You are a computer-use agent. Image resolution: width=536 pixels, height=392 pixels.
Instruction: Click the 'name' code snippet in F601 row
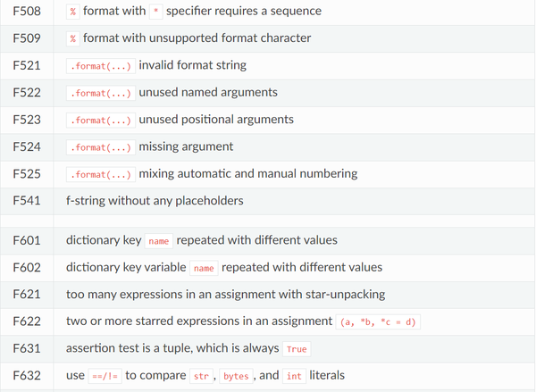[159, 241]
